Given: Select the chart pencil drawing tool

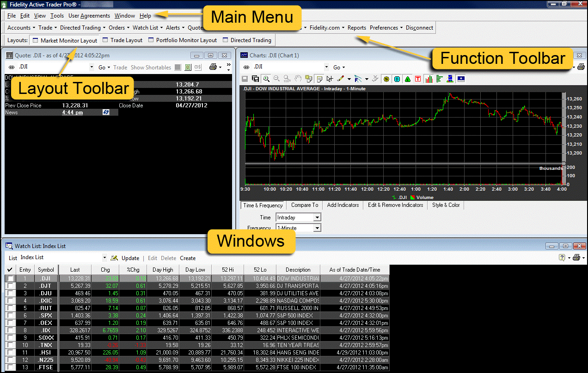Looking at the screenshot, I should click(x=341, y=79).
